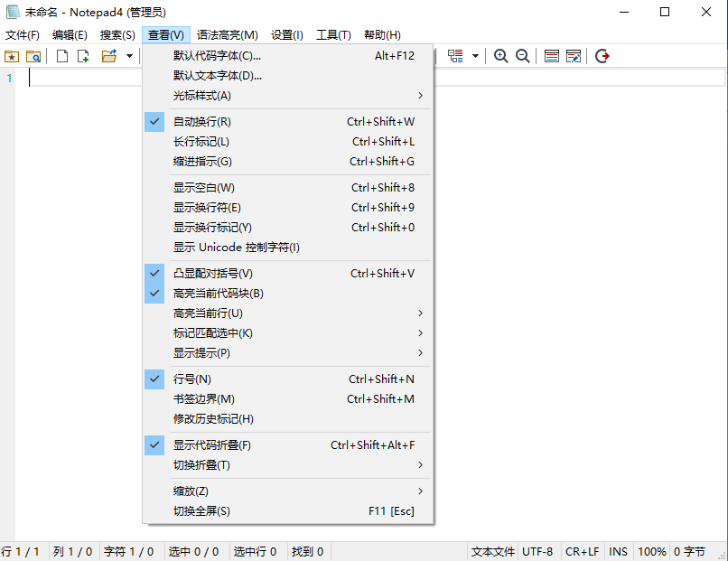
Task: Toggle 行号(N) line numbers option
Action: click(288, 379)
